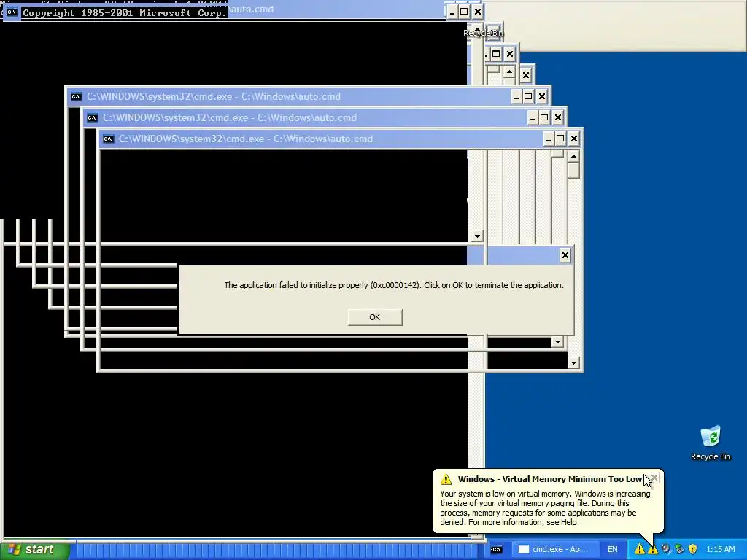Click the black C:\ cmd taskbar button
The width and height of the screenshot is (747, 560).
496,550
